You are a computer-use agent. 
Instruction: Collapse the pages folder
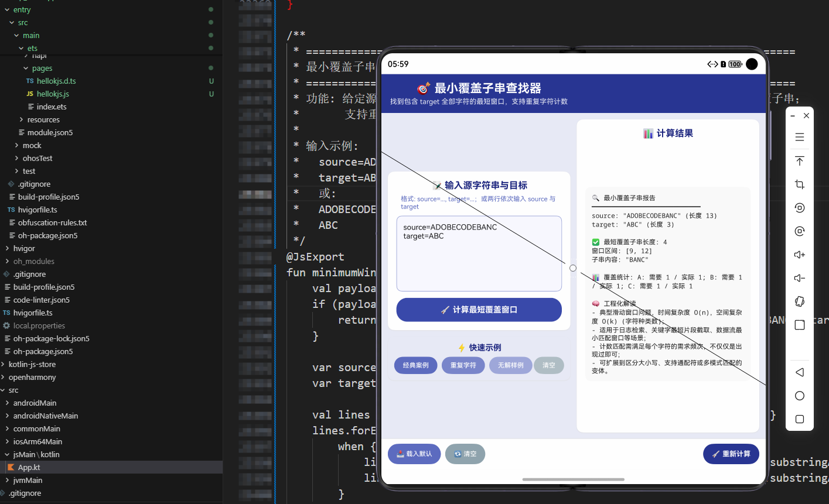(25, 68)
